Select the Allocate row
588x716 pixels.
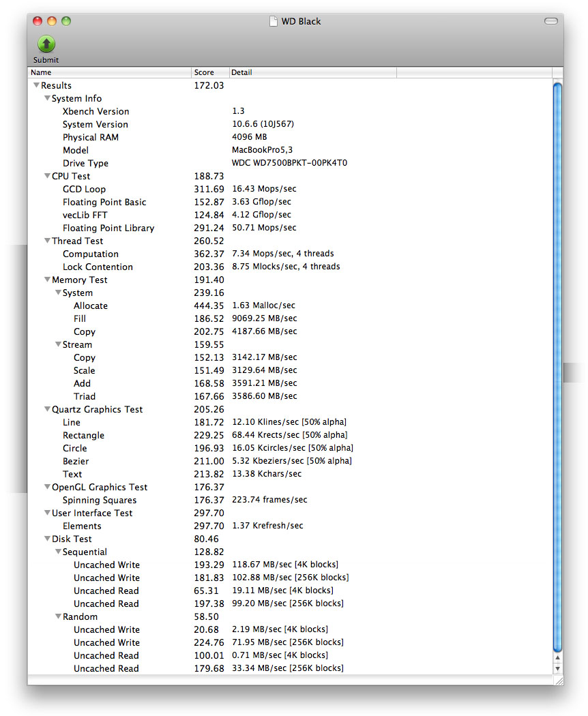point(290,305)
